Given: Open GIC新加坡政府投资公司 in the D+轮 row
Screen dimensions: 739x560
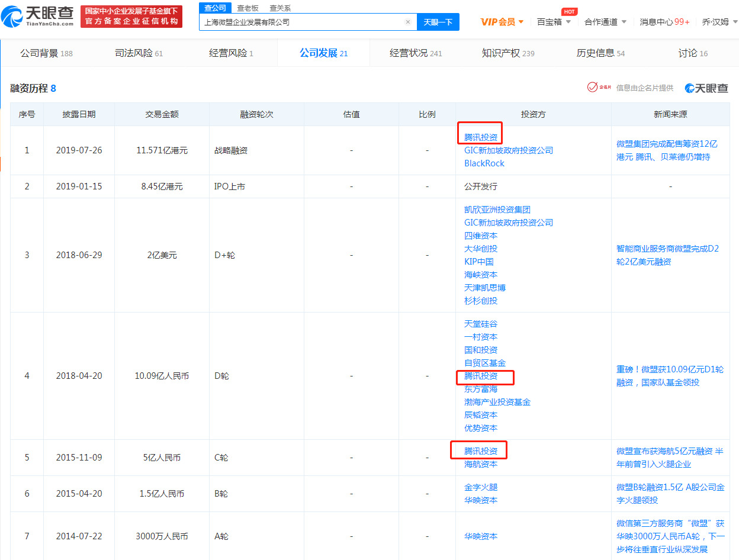Looking at the screenshot, I should click(x=509, y=223).
